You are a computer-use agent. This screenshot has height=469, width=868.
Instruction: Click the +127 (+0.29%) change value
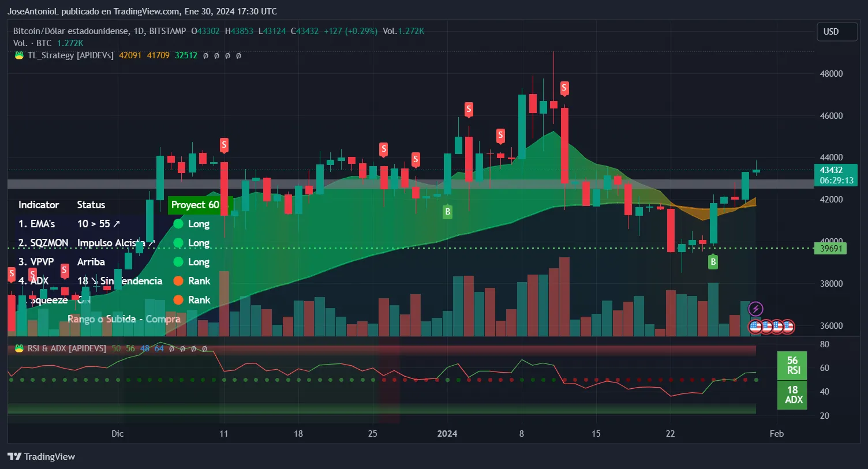coord(350,31)
